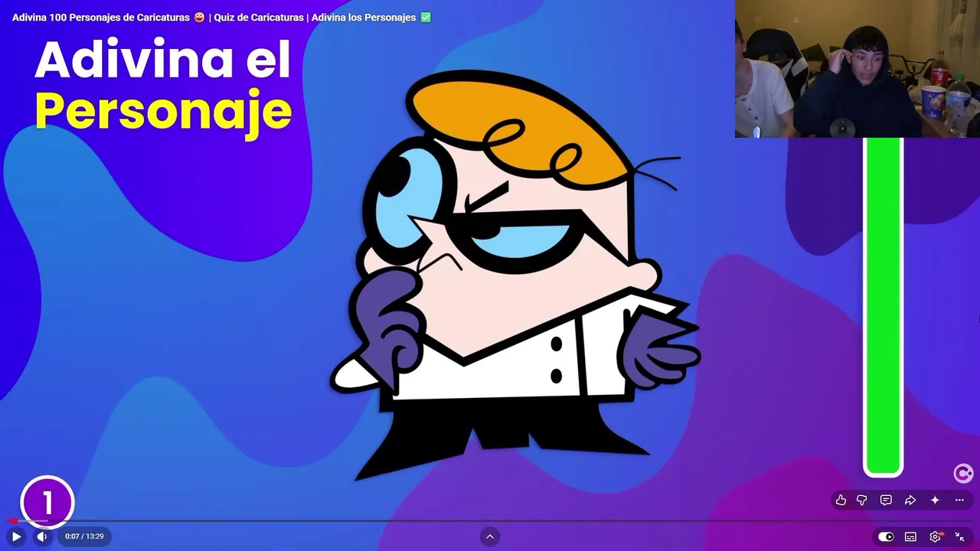
Task: Share the video
Action: coord(910,500)
